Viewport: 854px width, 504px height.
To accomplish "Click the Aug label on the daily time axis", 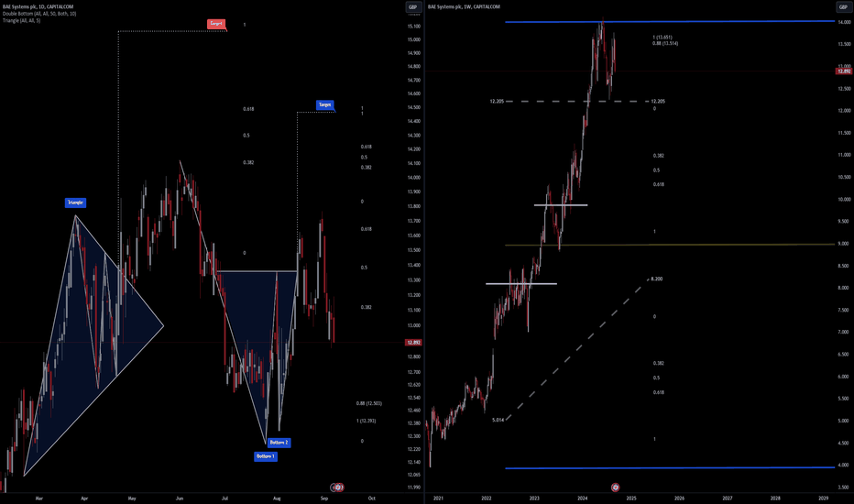I will tap(277, 498).
